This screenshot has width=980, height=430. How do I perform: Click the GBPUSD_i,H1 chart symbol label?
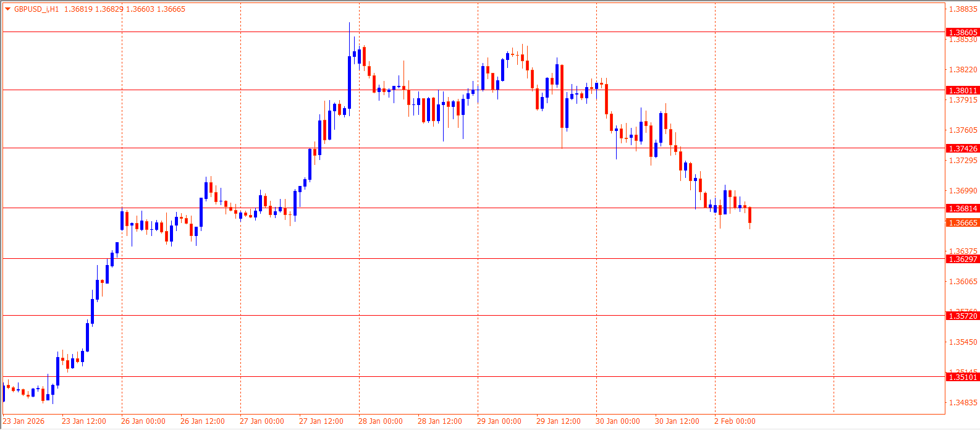[36, 9]
